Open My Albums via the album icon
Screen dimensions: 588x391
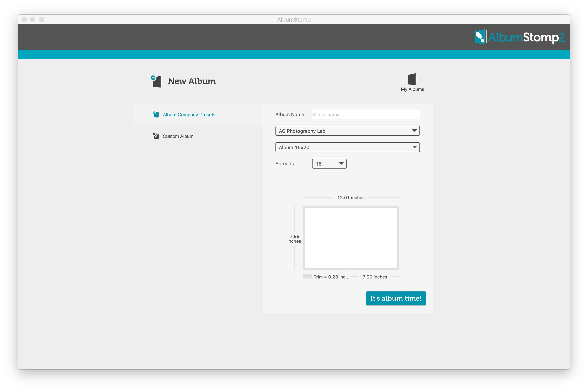[x=412, y=79]
